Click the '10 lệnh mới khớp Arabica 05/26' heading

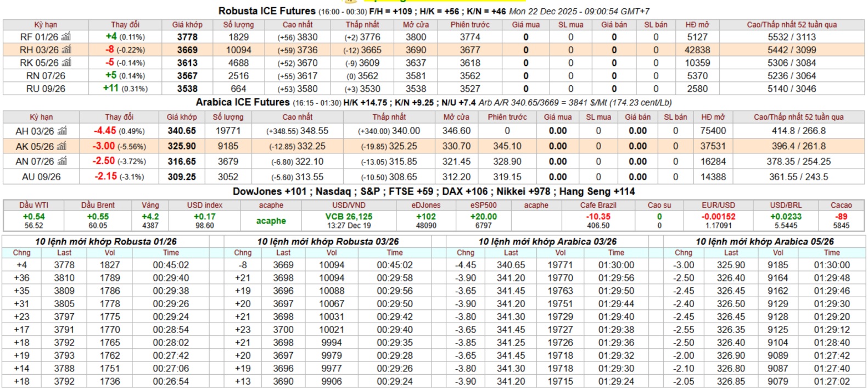tap(764, 242)
